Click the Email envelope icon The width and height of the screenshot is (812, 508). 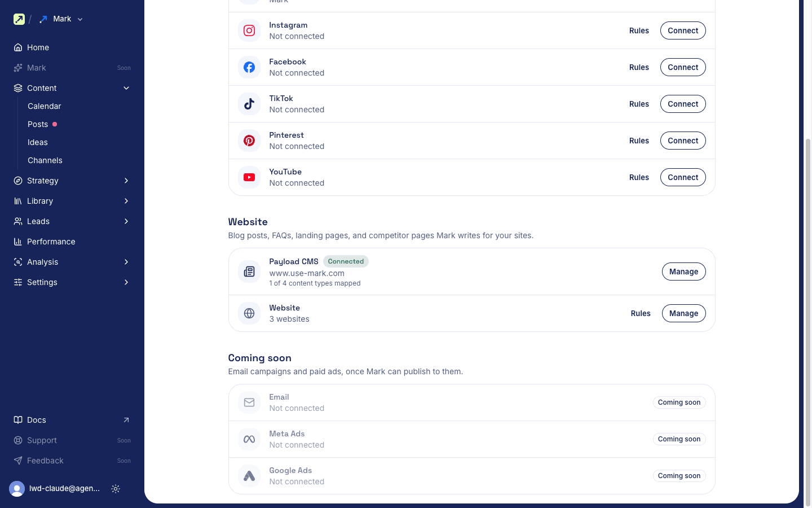click(249, 402)
